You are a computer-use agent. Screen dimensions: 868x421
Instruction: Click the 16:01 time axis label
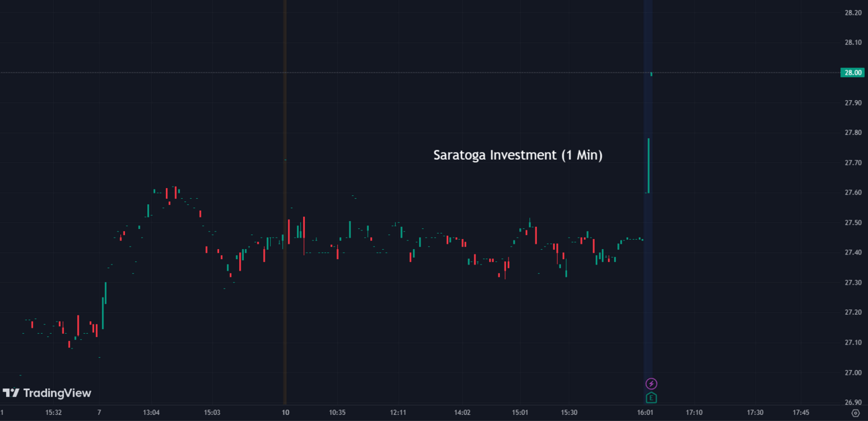[646, 412]
